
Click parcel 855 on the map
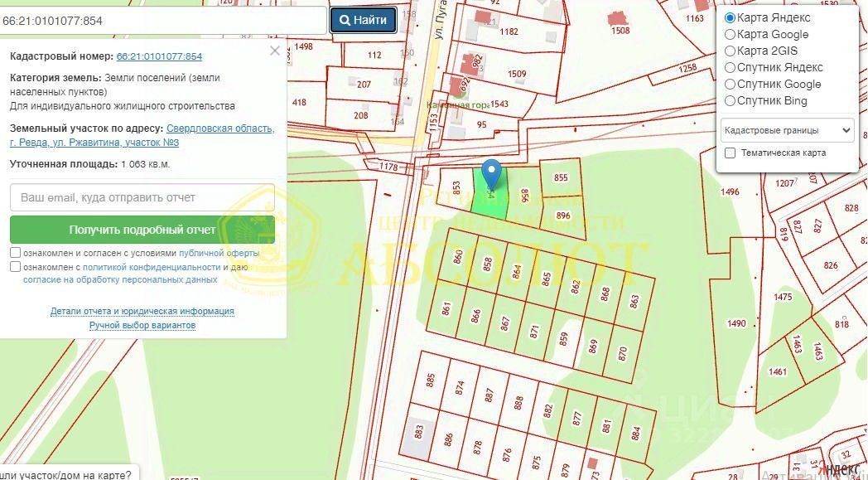561,178
